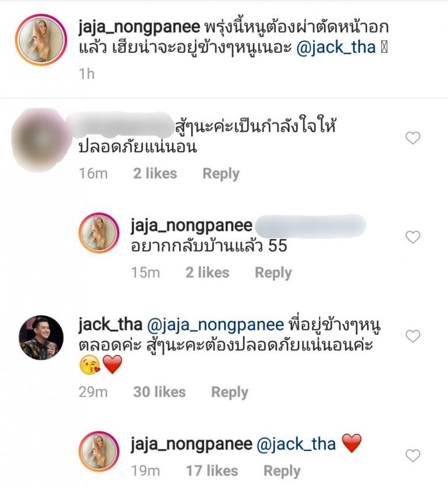Open @jack_tha mention in last reply
The width and height of the screenshot is (448, 487).
[x=296, y=444]
